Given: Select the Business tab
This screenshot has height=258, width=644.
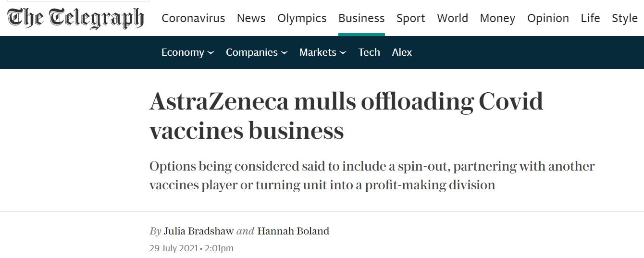Looking at the screenshot, I should tap(361, 18).
